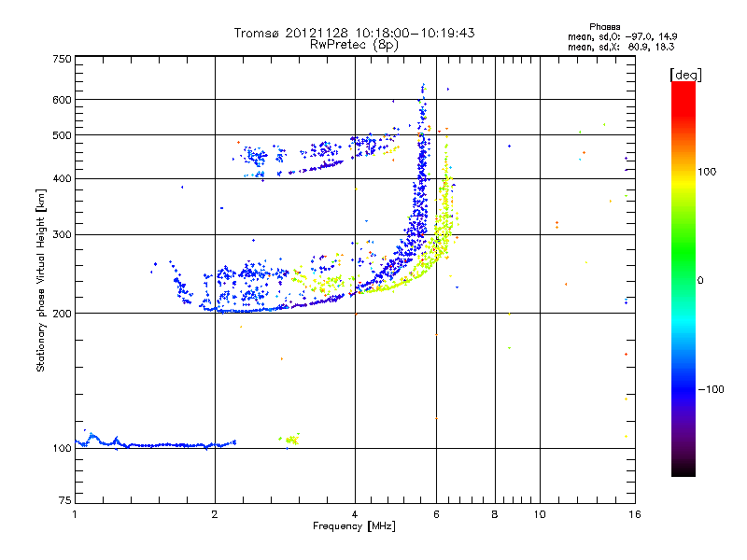The width and height of the screenshot is (747, 560).
Task: Click y-axis tick label '100'
Action: [62, 448]
